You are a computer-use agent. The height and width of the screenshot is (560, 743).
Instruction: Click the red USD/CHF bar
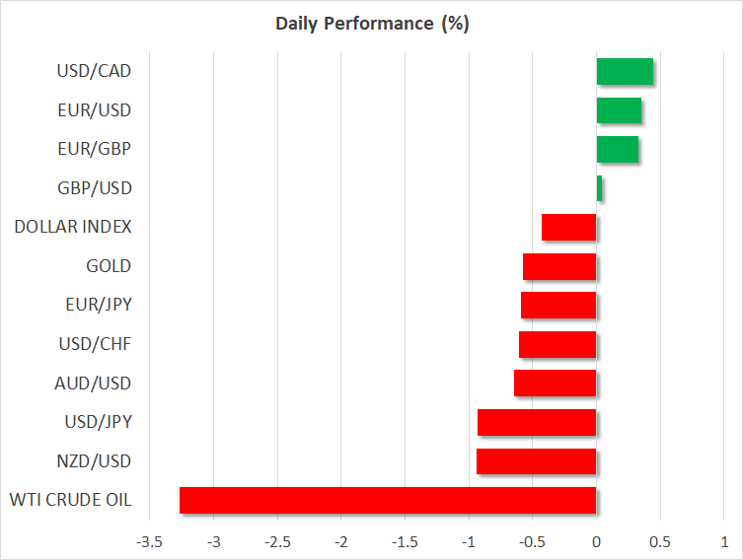point(557,344)
